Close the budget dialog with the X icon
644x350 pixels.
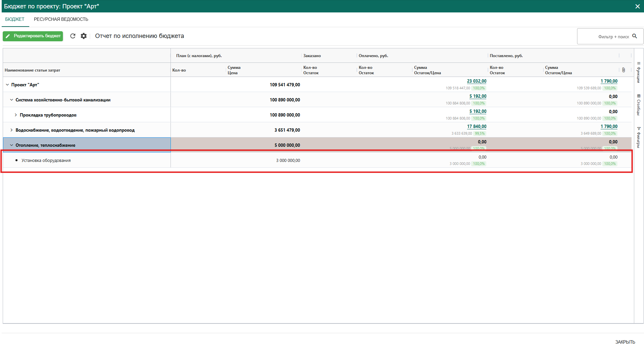click(x=637, y=6)
